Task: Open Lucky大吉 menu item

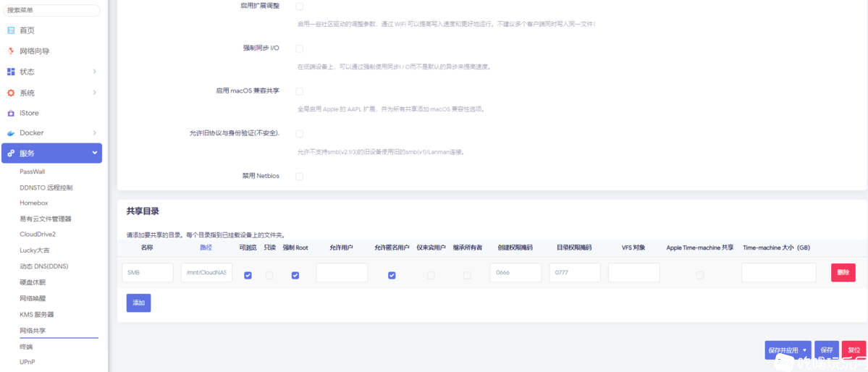Action: point(35,250)
